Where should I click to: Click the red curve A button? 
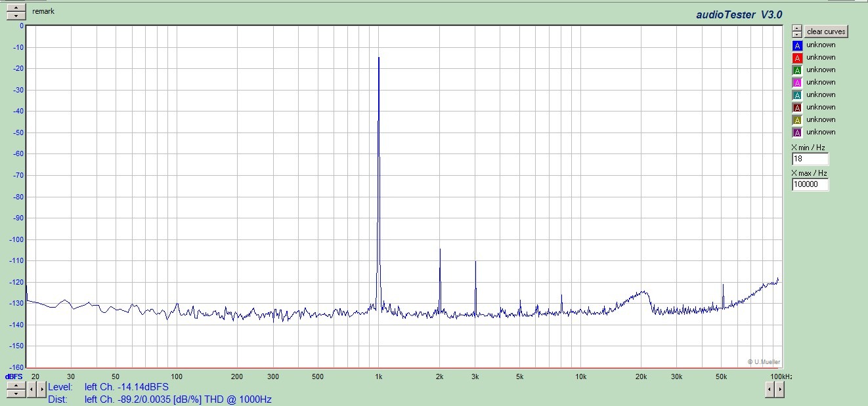coord(797,58)
